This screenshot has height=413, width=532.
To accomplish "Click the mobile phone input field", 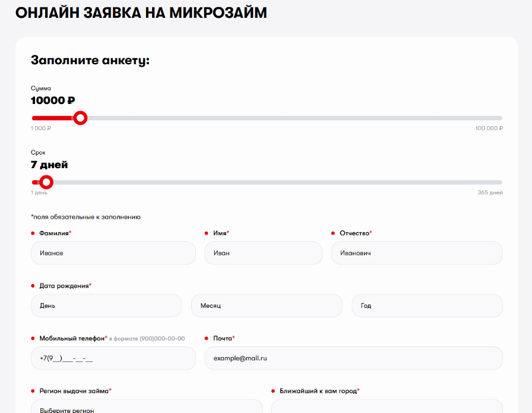I will pyautogui.click(x=113, y=358).
